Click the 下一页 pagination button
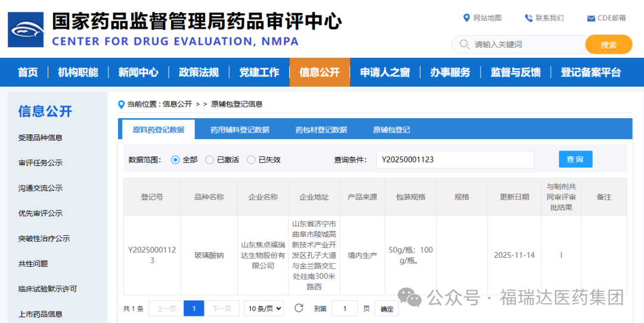The image size is (644, 323). pyautogui.click(x=221, y=308)
